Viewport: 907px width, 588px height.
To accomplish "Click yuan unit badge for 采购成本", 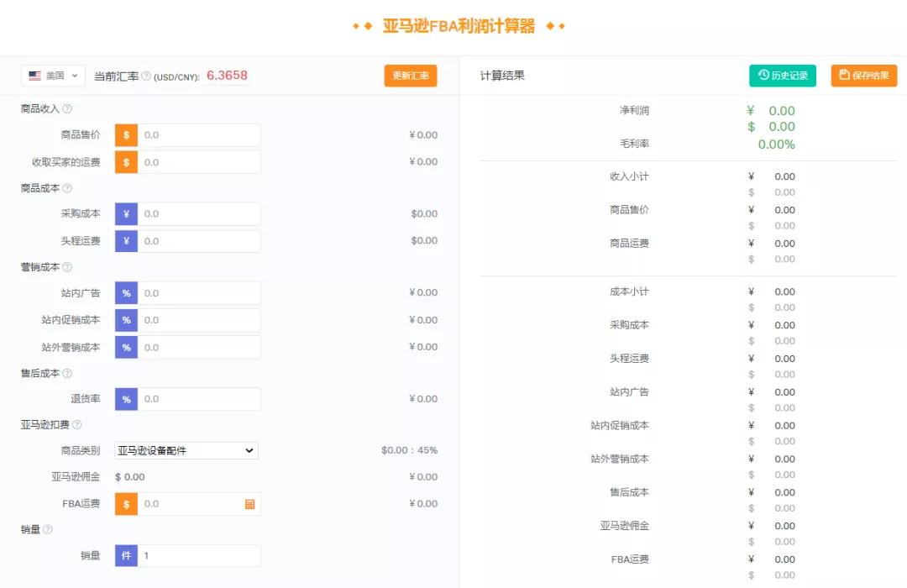I will tap(126, 214).
